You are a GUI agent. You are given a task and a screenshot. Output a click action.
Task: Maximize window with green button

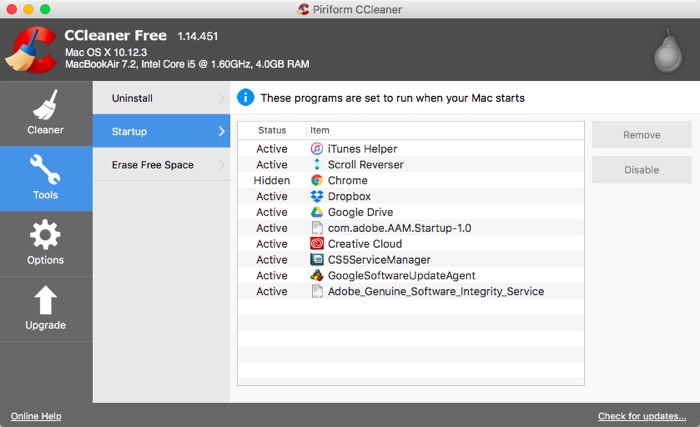coord(45,9)
